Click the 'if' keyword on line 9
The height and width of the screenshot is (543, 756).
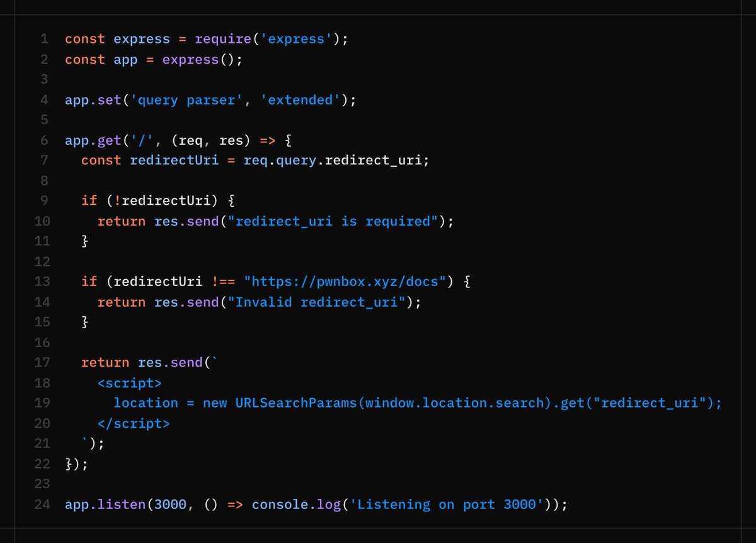89,200
